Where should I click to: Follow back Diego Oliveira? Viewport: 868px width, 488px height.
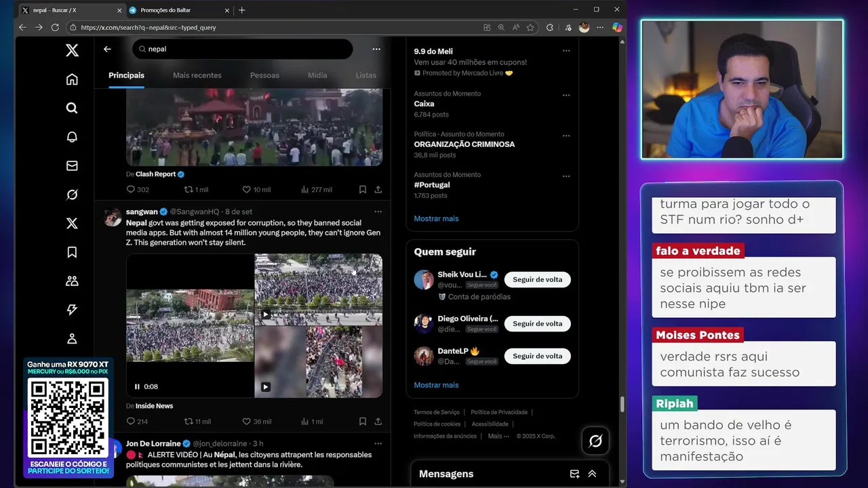(538, 323)
